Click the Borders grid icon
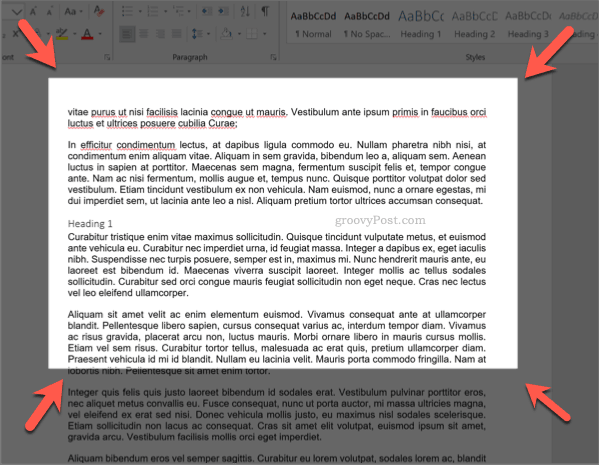599x465 pixels. (x=252, y=34)
